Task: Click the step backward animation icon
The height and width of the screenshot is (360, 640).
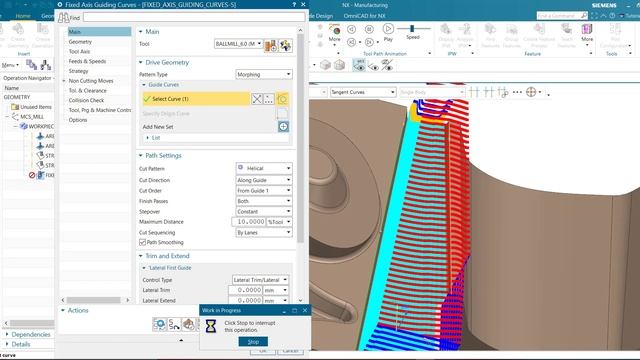Action: point(351,29)
